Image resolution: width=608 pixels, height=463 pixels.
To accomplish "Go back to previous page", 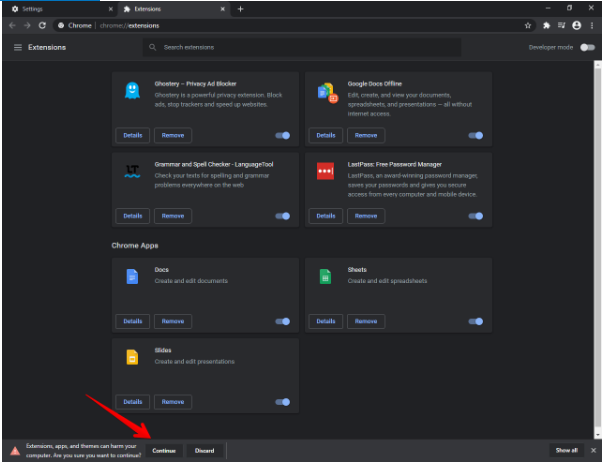I will (x=12, y=26).
